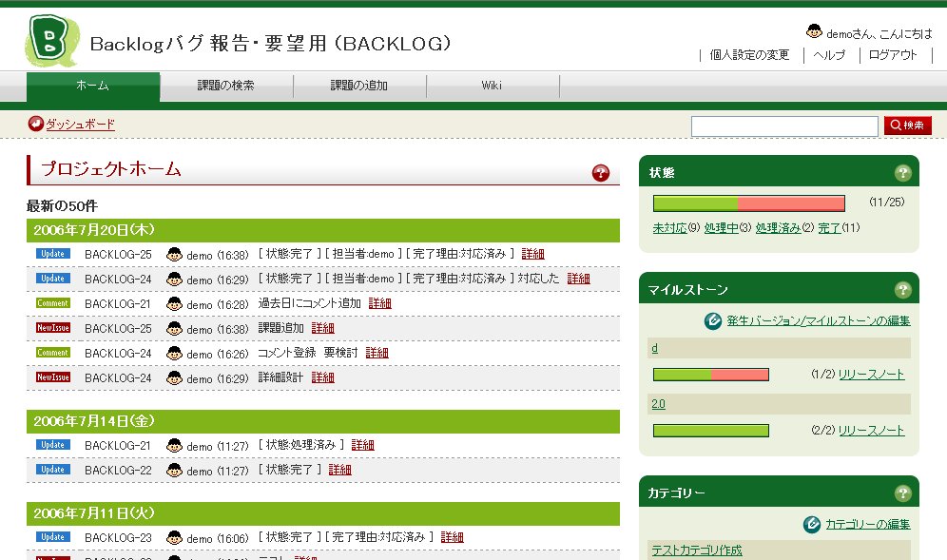Click Update badge on BACKLOG-21 状態処理済み row

click(x=53, y=445)
